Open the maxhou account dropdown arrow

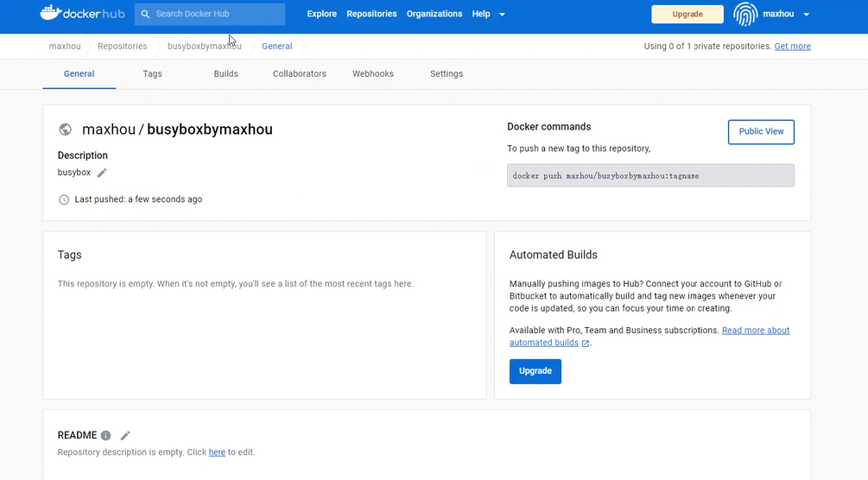806,15
